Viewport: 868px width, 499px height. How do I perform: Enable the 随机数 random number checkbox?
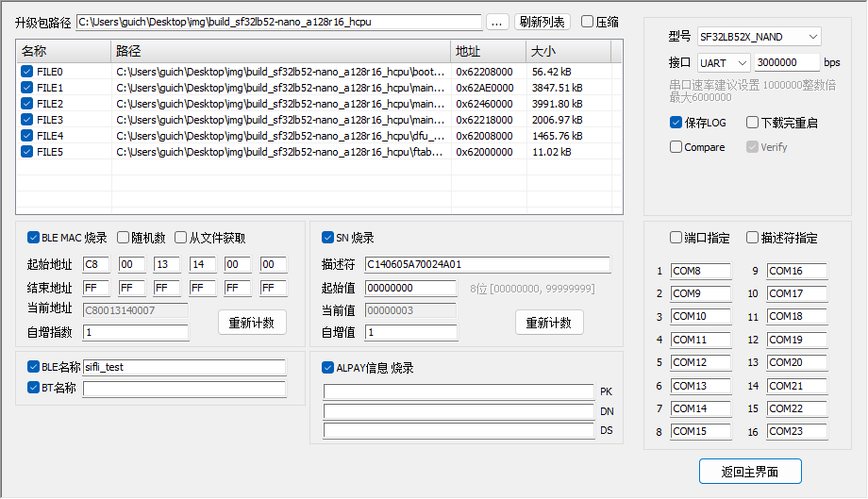[124, 238]
